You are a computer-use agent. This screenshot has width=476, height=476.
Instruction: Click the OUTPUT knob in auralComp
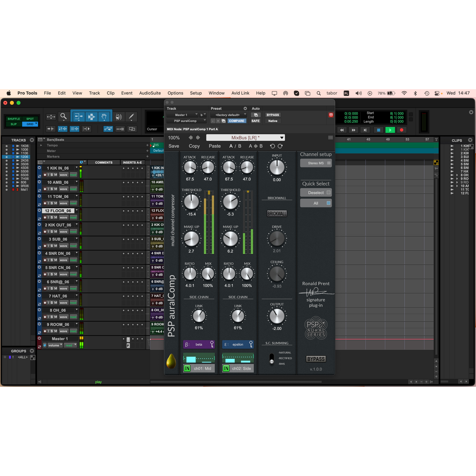(277, 316)
